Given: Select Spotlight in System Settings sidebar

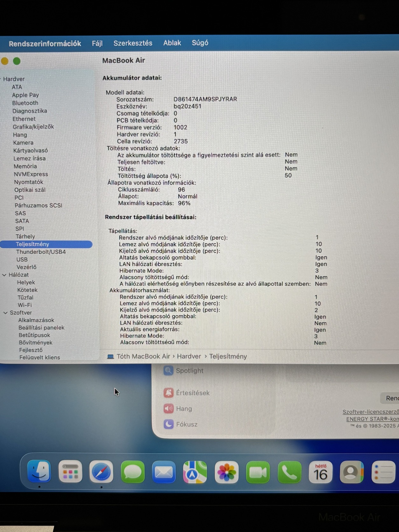Looking at the screenshot, I should pos(190,371).
